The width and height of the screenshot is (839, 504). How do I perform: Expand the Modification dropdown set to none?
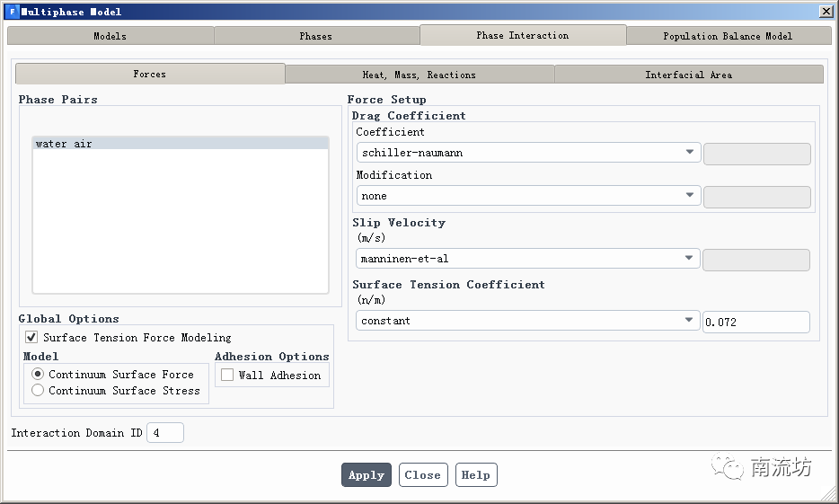point(528,196)
